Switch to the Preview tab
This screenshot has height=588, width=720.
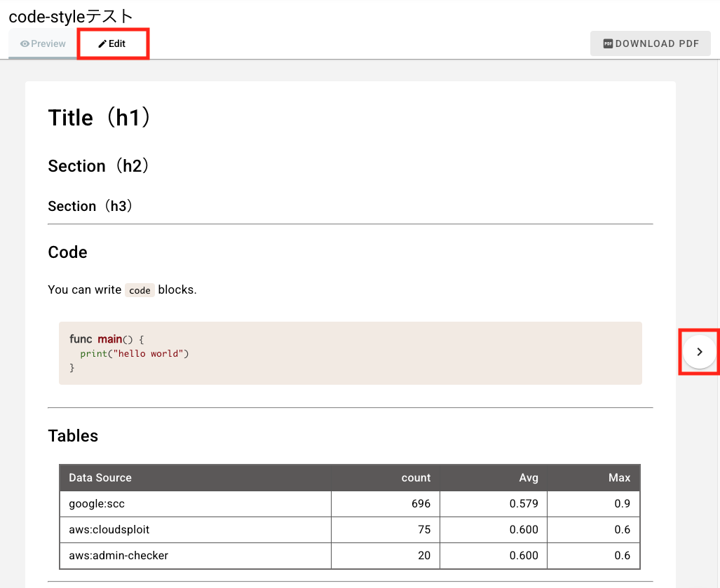[43, 43]
